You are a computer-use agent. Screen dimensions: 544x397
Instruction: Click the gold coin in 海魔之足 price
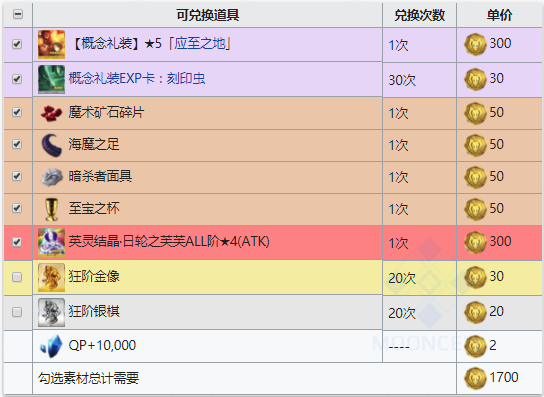[475, 145]
